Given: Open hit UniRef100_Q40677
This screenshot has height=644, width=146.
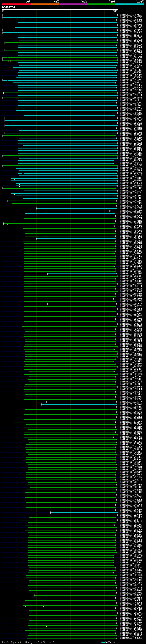Looking at the screenshot, I should [131, 22].
